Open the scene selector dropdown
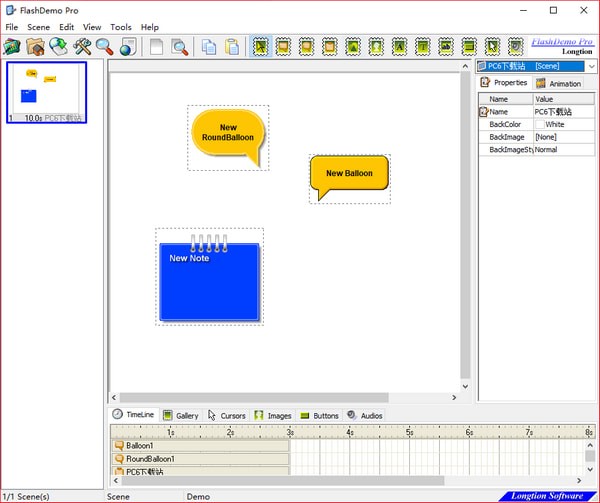The width and height of the screenshot is (600, 503). pyautogui.click(x=591, y=66)
